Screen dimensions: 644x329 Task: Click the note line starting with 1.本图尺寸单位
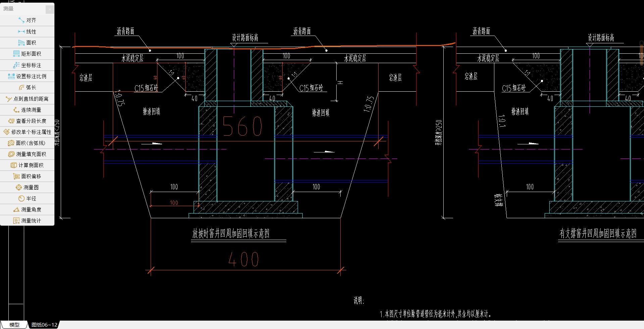(x=436, y=314)
